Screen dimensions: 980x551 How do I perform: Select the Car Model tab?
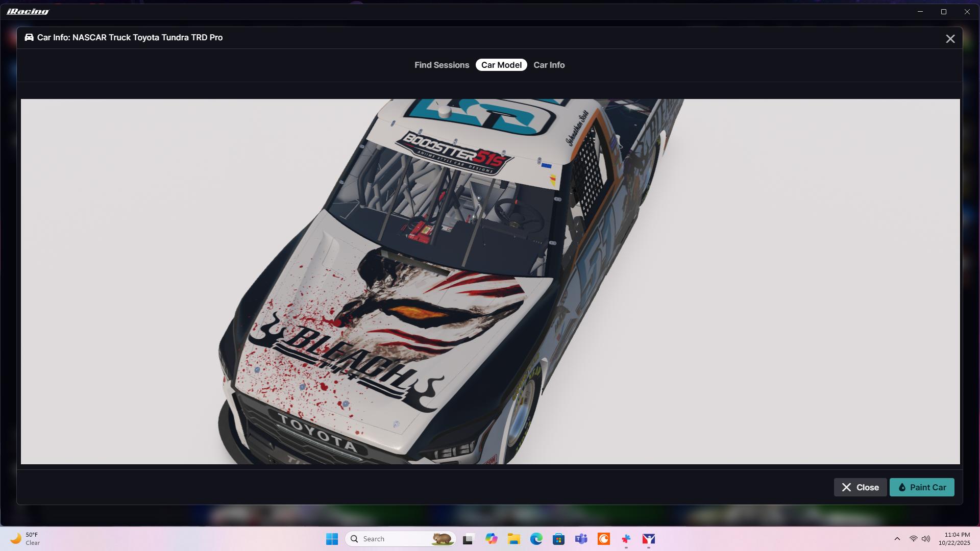click(501, 65)
